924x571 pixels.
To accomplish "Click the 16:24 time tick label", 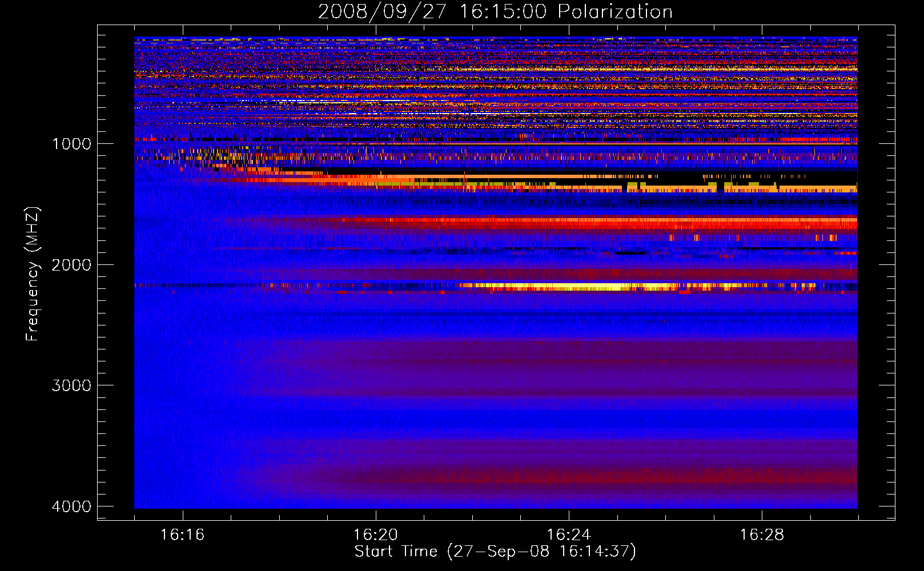I will 569,535.
